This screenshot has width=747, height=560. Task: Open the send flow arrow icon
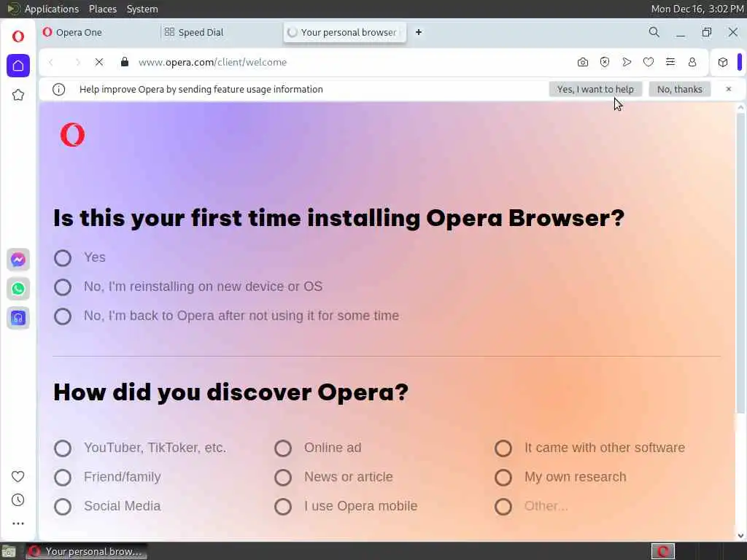tap(627, 62)
